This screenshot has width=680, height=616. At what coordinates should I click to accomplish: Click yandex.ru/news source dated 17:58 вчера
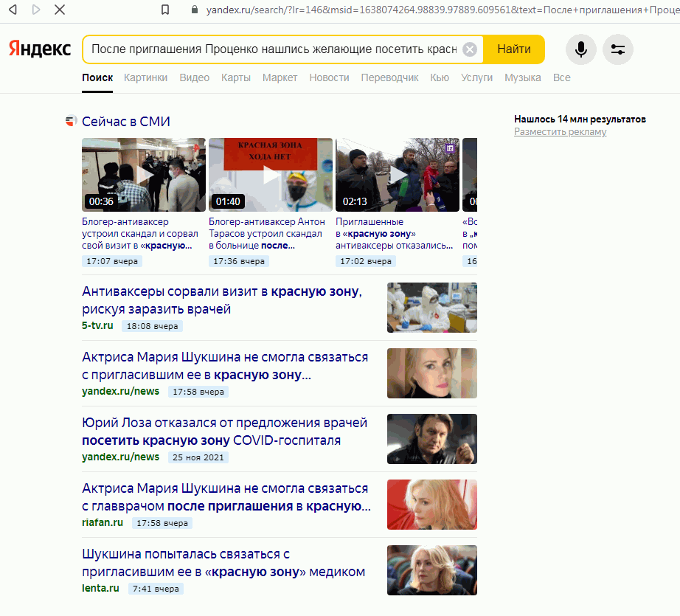coord(120,391)
